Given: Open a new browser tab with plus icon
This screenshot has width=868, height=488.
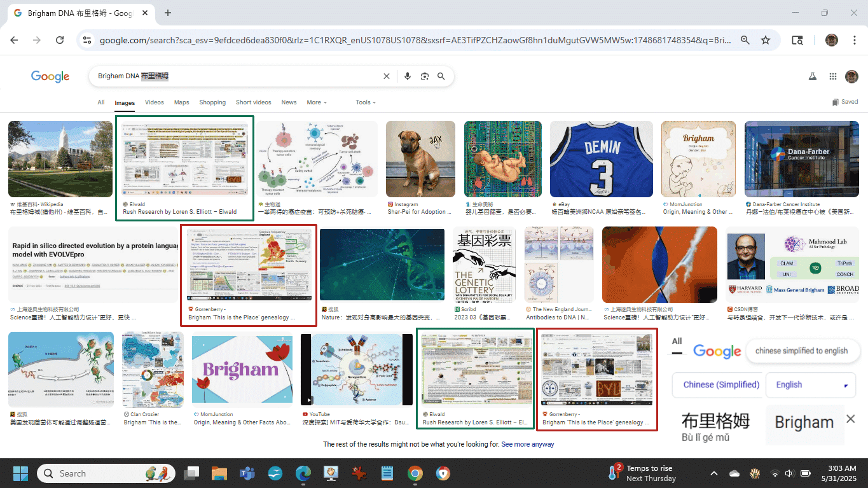Looking at the screenshot, I should coord(168,13).
